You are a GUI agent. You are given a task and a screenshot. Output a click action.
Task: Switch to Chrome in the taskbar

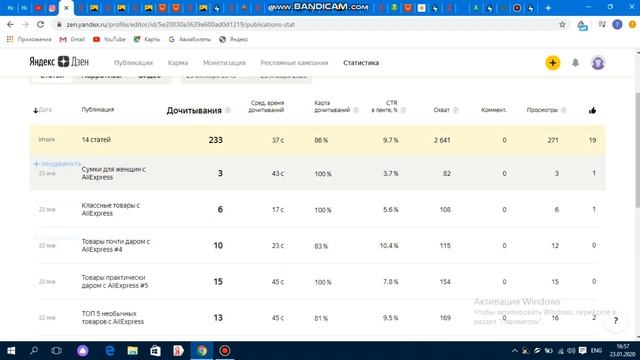click(x=202, y=351)
